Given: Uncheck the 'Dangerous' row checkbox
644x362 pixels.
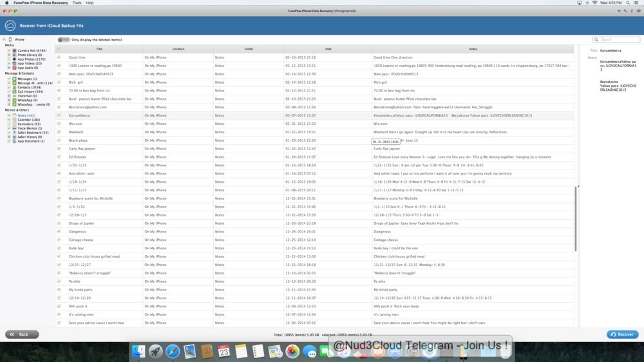Looking at the screenshot, I should click(x=59, y=231).
